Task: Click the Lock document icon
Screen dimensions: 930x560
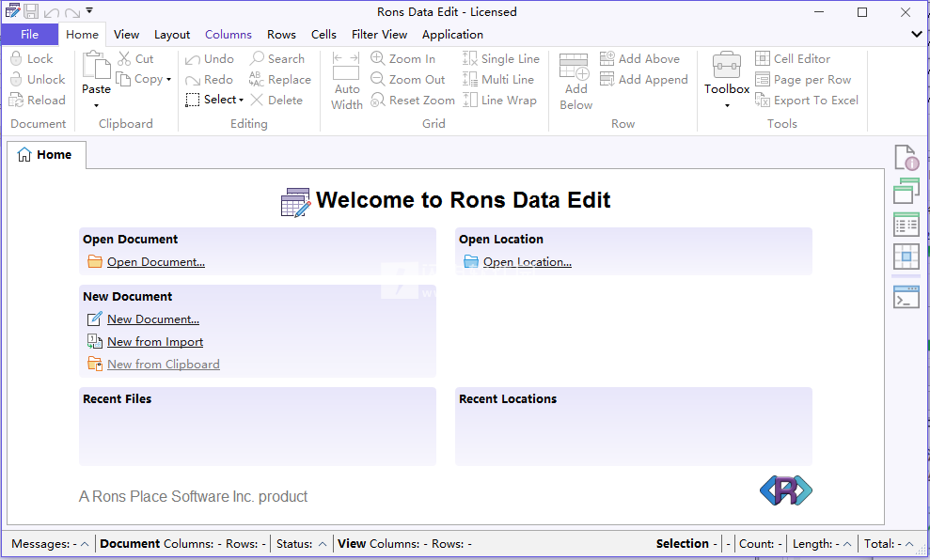Action: [17, 58]
